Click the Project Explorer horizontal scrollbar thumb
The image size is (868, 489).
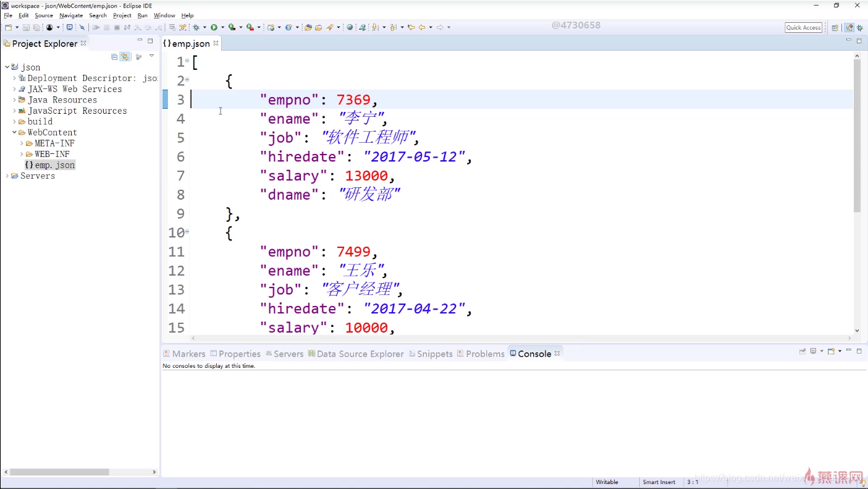click(x=60, y=472)
